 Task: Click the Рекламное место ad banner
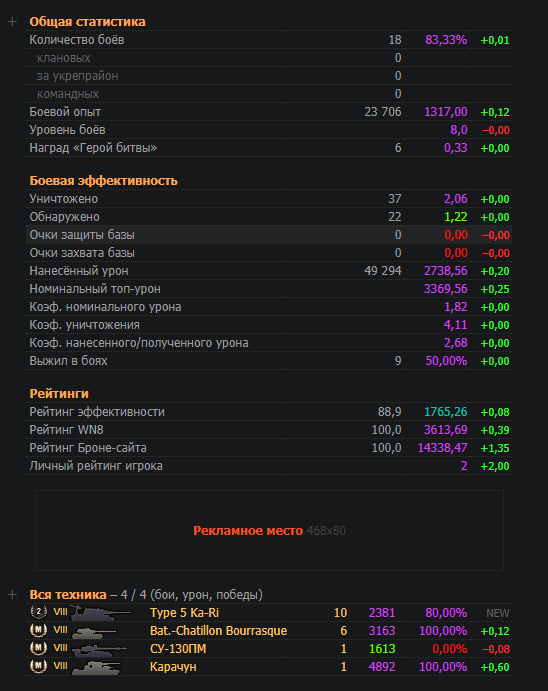click(269, 531)
